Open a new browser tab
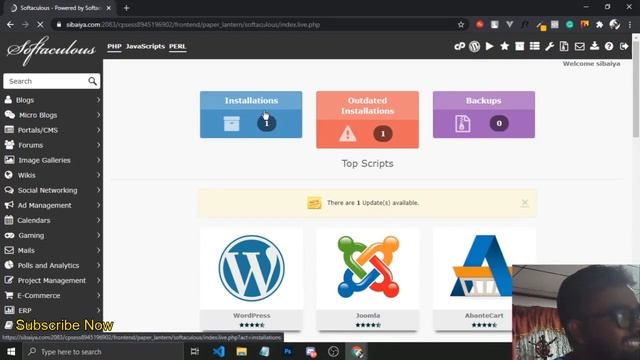 pyautogui.click(x=126, y=8)
